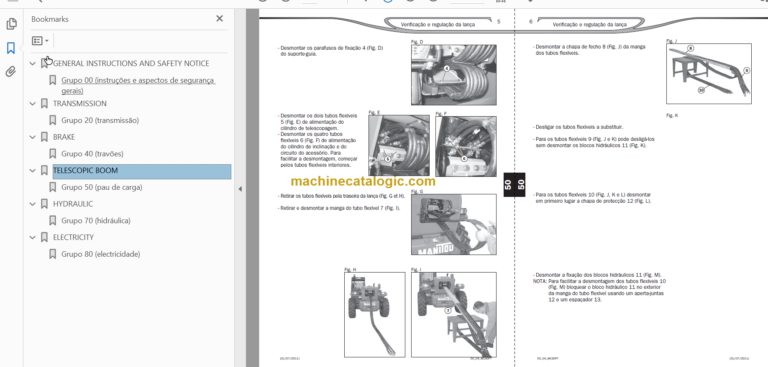Click page 6 header 'Verificação e regulação da lança'

pos(589,24)
